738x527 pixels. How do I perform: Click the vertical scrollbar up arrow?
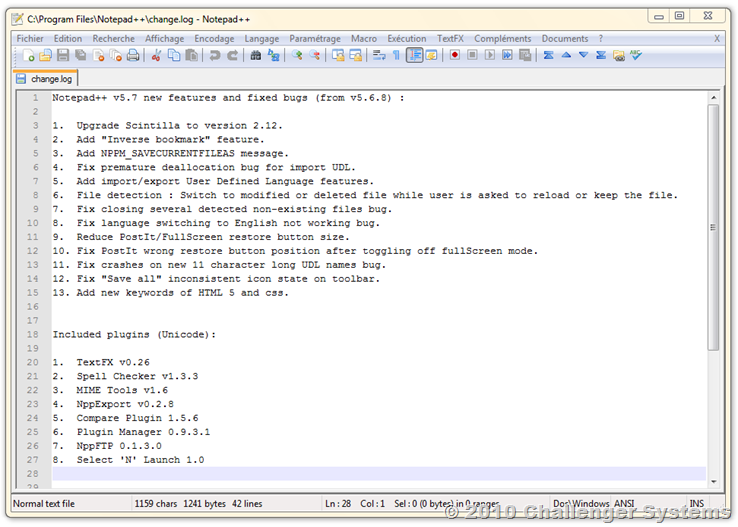(714, 97)
